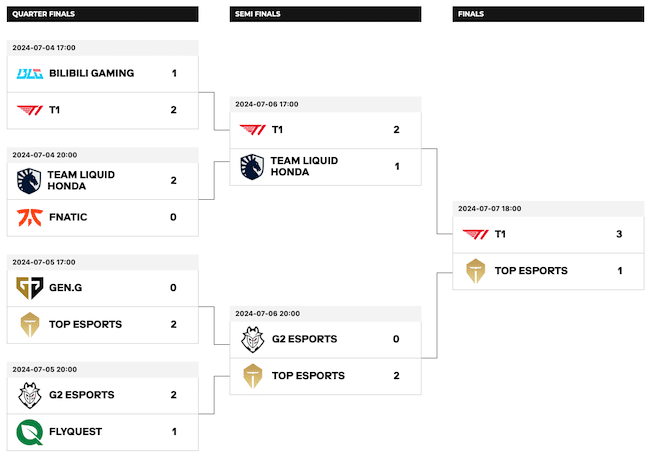Click T1 logo in the quarter finals
The width and height of the screenshot is (650, 456).
click(29, 110)
